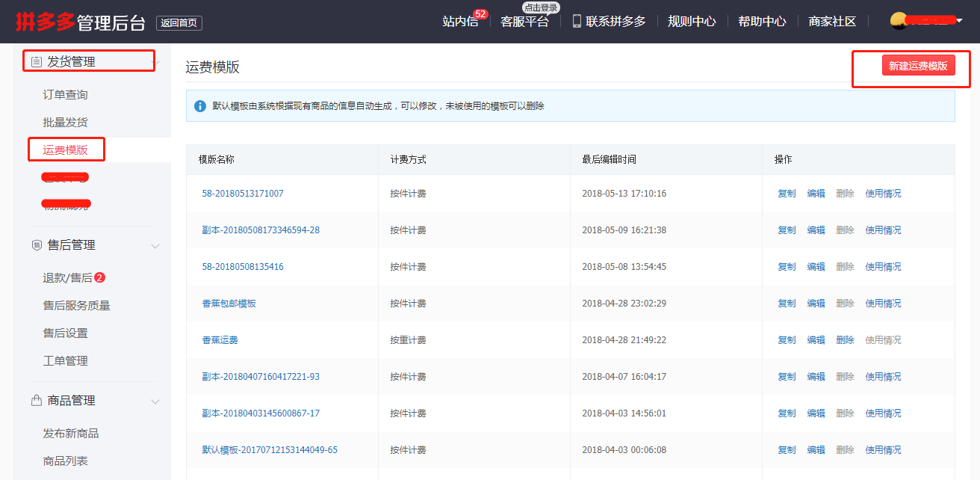Open template 副本-20180407160417221-93
980x480 pixels.
(261, 377)
